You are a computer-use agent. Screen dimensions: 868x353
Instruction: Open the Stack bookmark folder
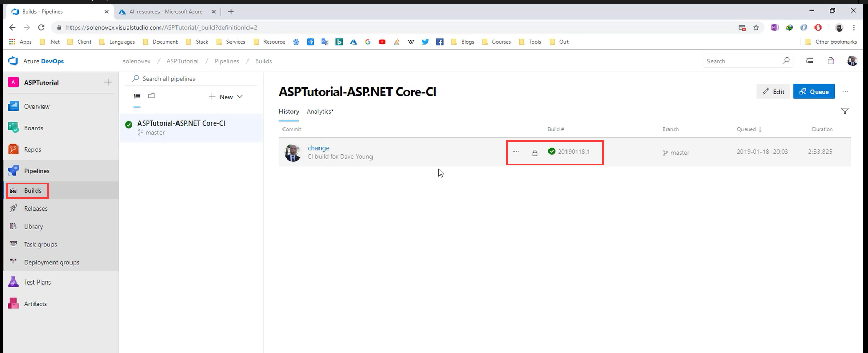click(x=197, y=42)
